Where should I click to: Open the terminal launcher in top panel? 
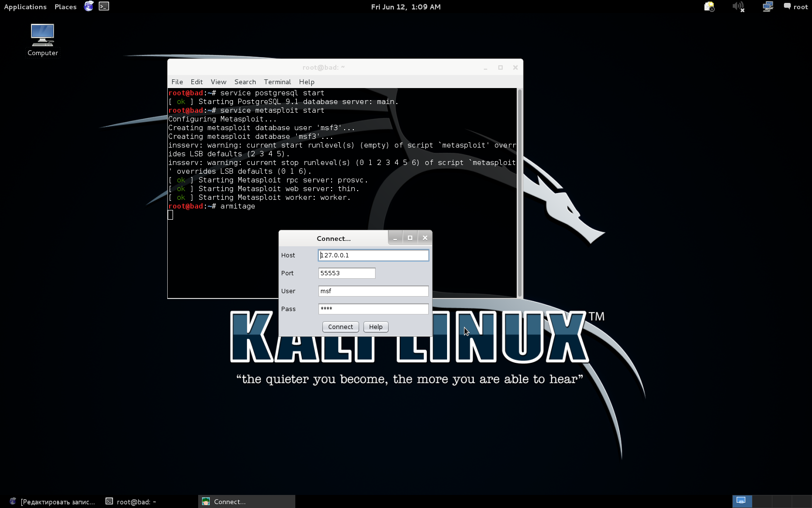point(104,6)
